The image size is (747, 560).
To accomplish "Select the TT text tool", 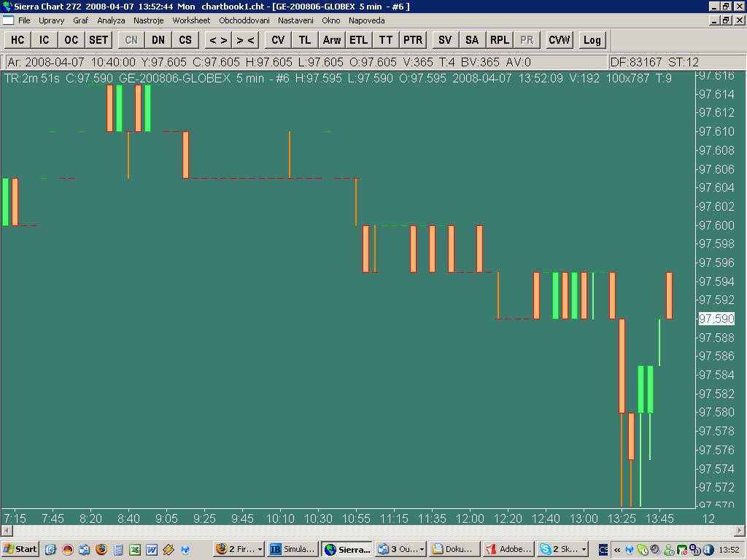I will coord(386,40).
